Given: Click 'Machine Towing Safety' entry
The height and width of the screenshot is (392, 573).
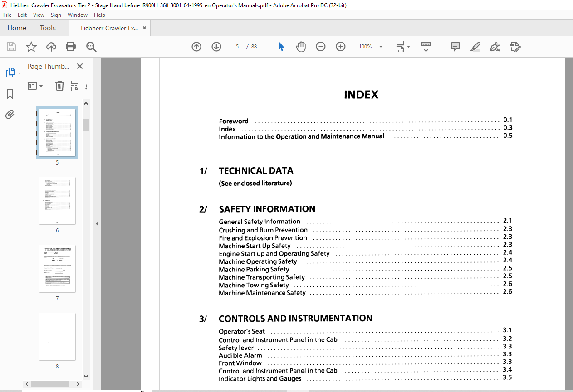Looking at the screenshot, I should pyautogui.click(x=254, y=285).
